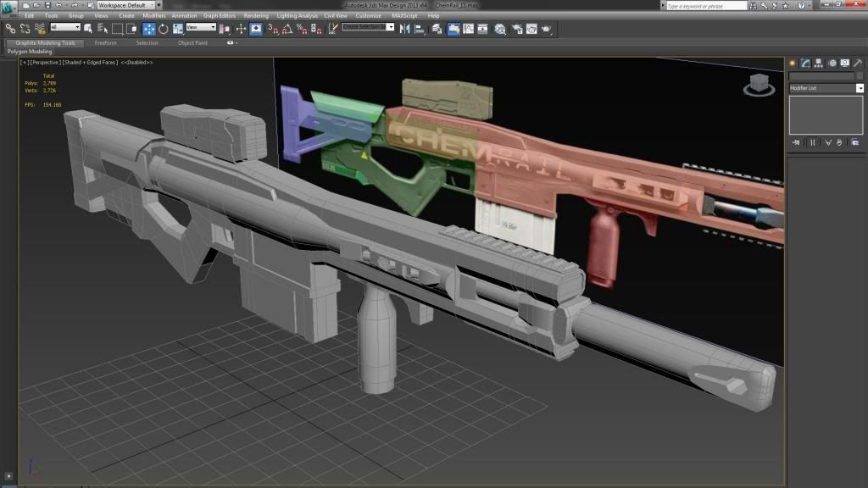
Task: Click the [Shaded + Edged Faces] viewport label
Action: click(90, 63)
